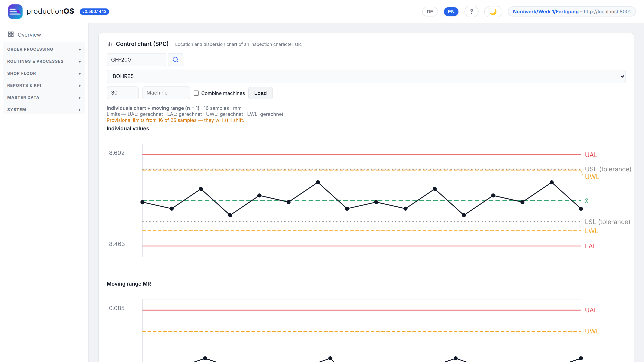Click the productionOS logo icon
This screenshot has width=644, height=362.
15,11
